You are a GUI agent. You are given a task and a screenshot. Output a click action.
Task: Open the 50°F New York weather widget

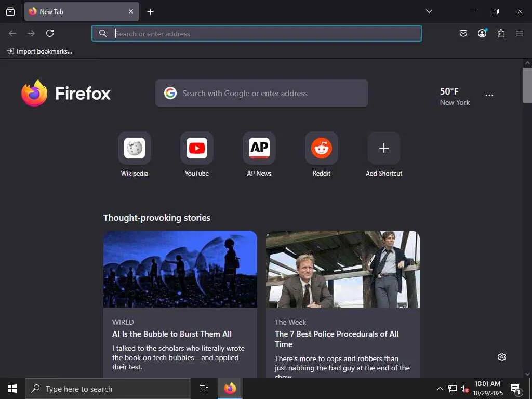pyautogui.click(x=455, y=96)
